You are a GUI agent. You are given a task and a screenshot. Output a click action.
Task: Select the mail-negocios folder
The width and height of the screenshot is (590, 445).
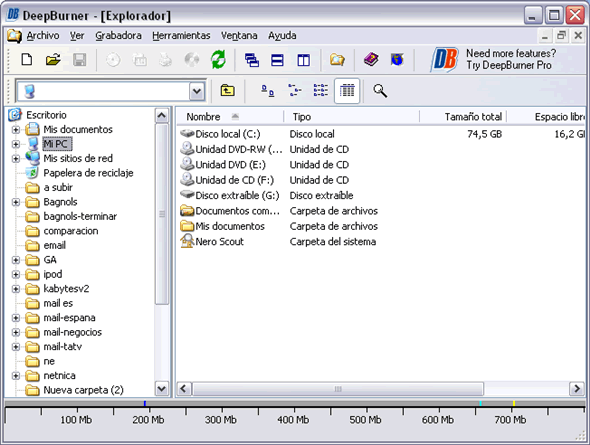point(73,332)
